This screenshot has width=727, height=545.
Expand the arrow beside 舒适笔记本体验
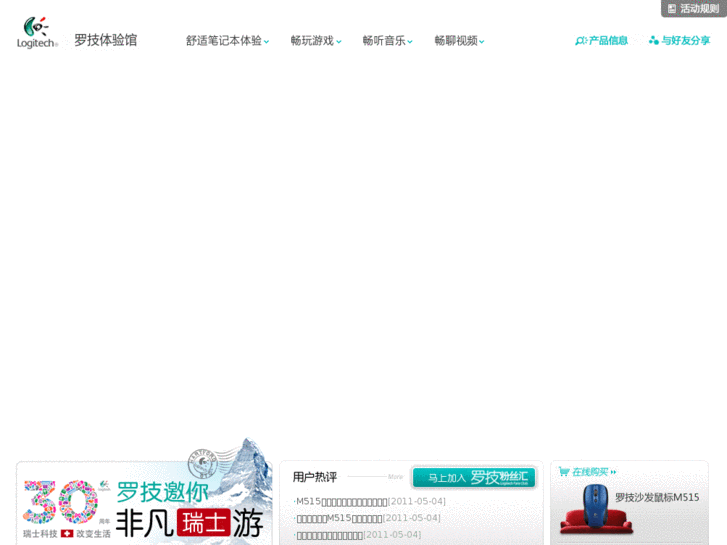(x=267, y=42)
